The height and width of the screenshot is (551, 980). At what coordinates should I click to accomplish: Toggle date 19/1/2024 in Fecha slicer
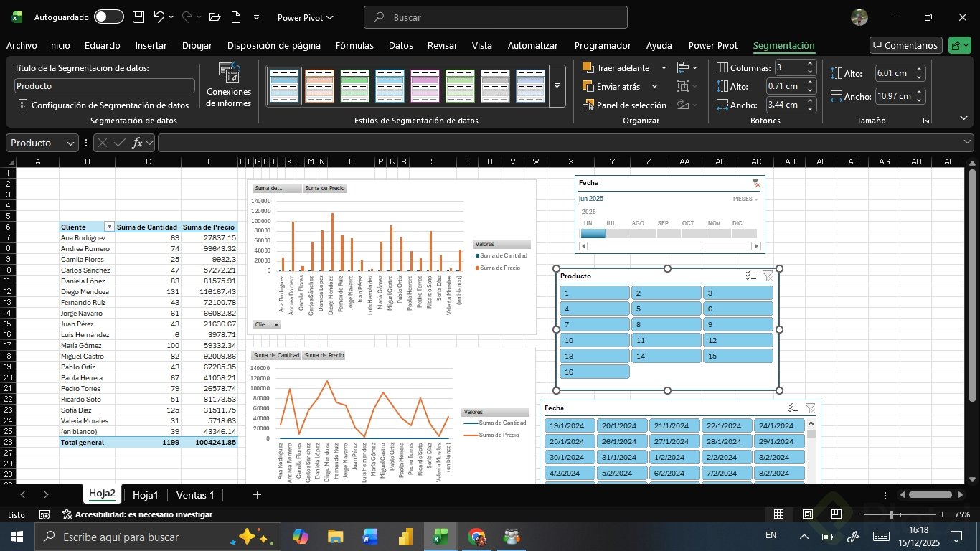(x=569, y=425)
